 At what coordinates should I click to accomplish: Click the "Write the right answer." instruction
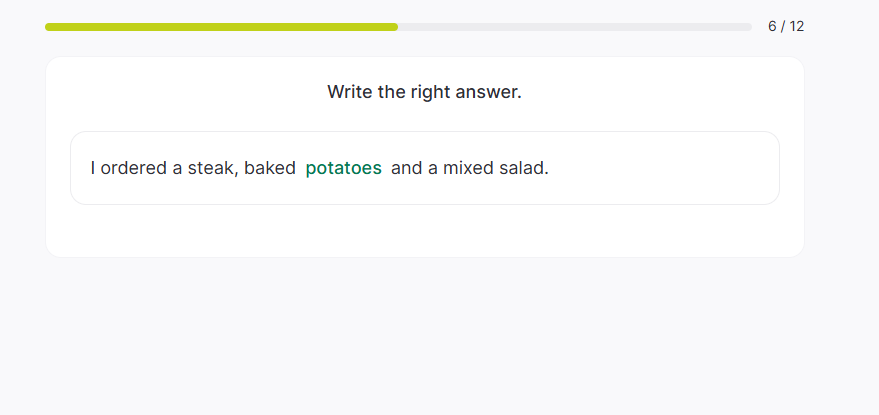424,92
